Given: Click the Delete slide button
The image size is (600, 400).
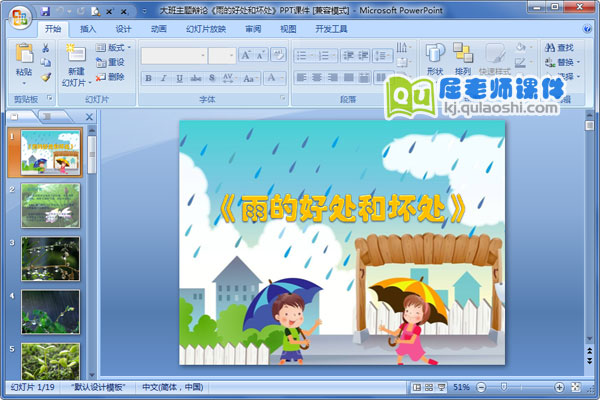Looking at the screenshot, I should click(110, 77).
